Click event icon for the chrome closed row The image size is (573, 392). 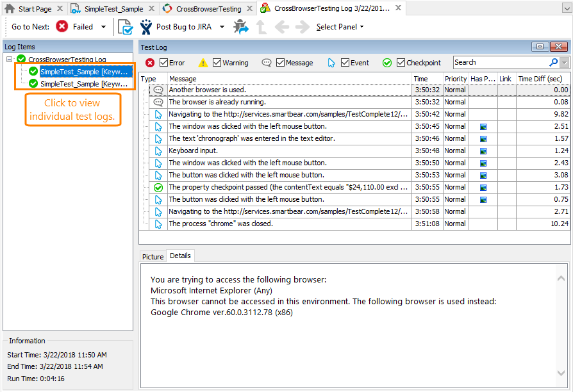[158, 224]
